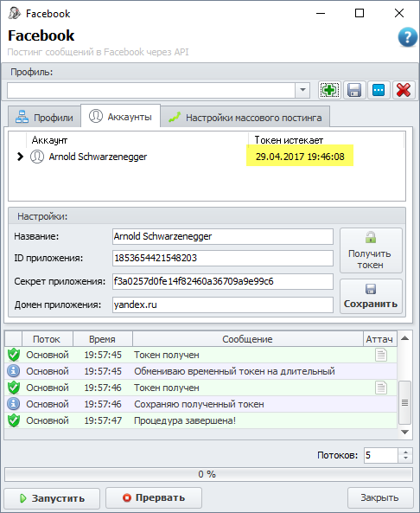Click the blue rename profile icon
Viewport: 420px width, 513px height.
click(x=379, y=90)
